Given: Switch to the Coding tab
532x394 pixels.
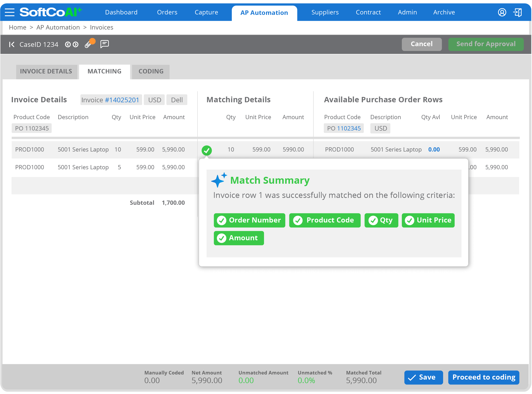Looking at the screenshot, I should pos(151,71).
